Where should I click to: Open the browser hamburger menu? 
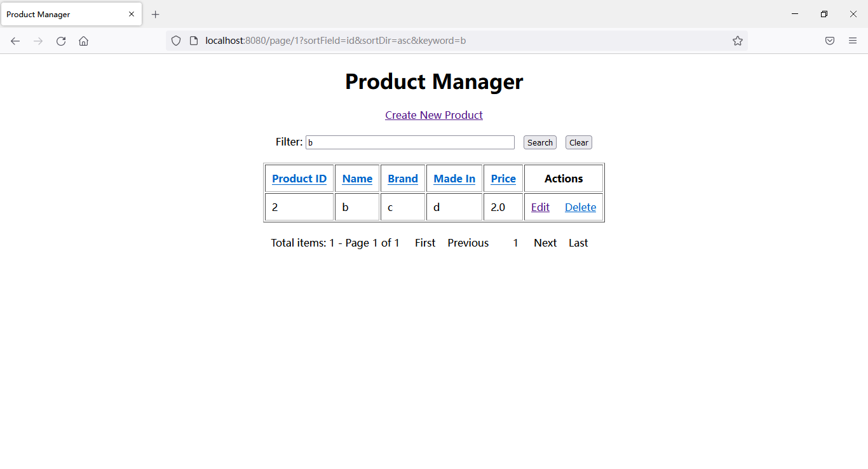point(852,41)
